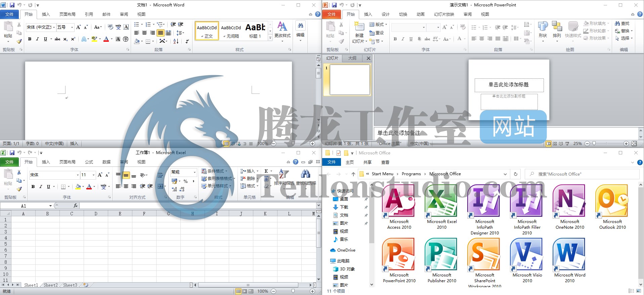Screen dimensions: 644x295
Task: Open Excel font size dropdown showing 11
Action: (93, 175)
